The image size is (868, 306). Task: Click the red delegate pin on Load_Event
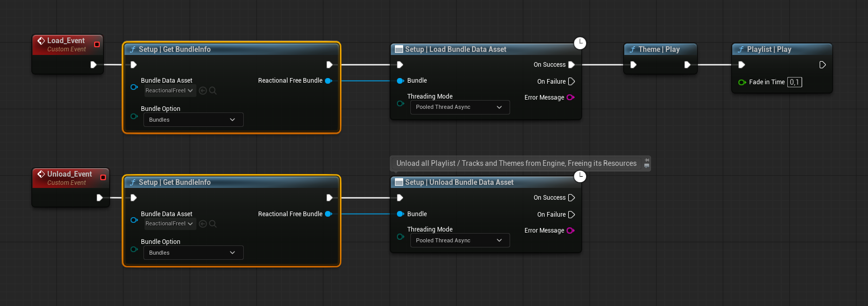(x=97, y=45)
